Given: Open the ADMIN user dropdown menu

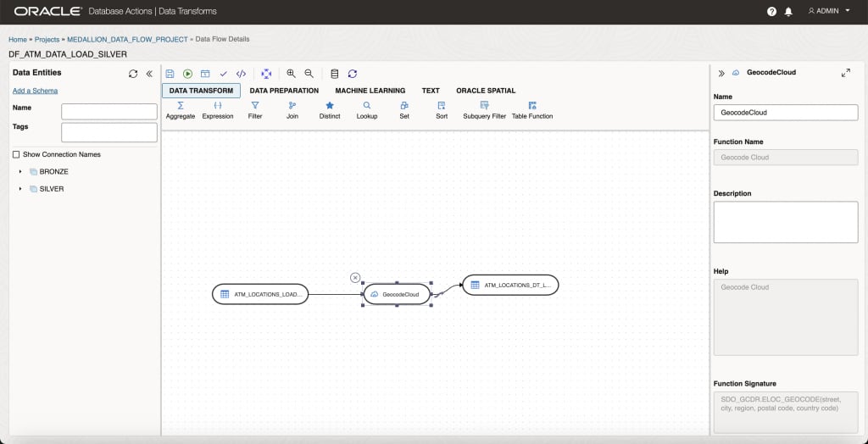Looking at the screenshot, I should click(829, 11).
